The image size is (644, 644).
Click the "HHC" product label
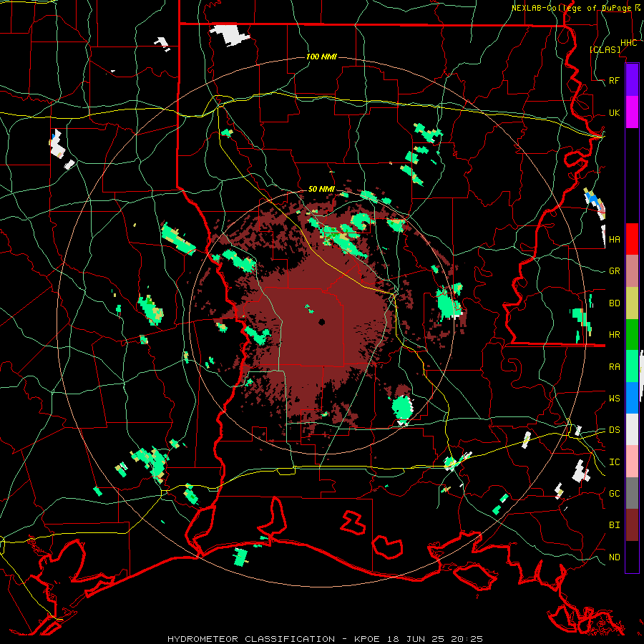[629, 43]
